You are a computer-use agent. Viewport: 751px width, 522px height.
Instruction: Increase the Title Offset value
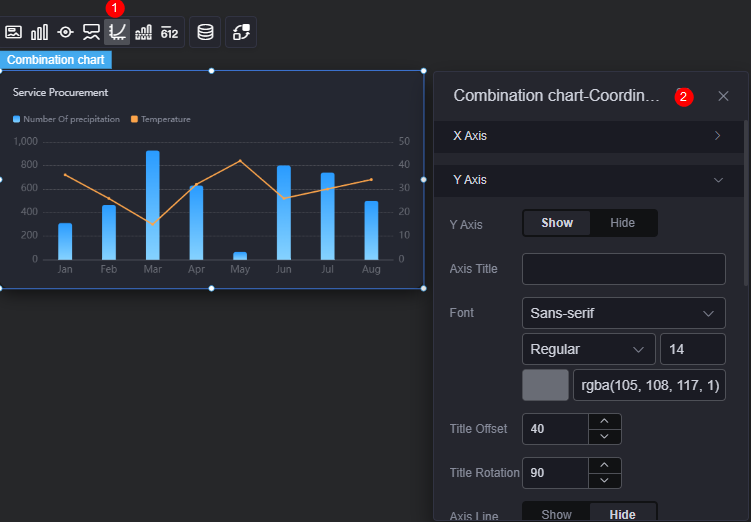coord(604,421)
